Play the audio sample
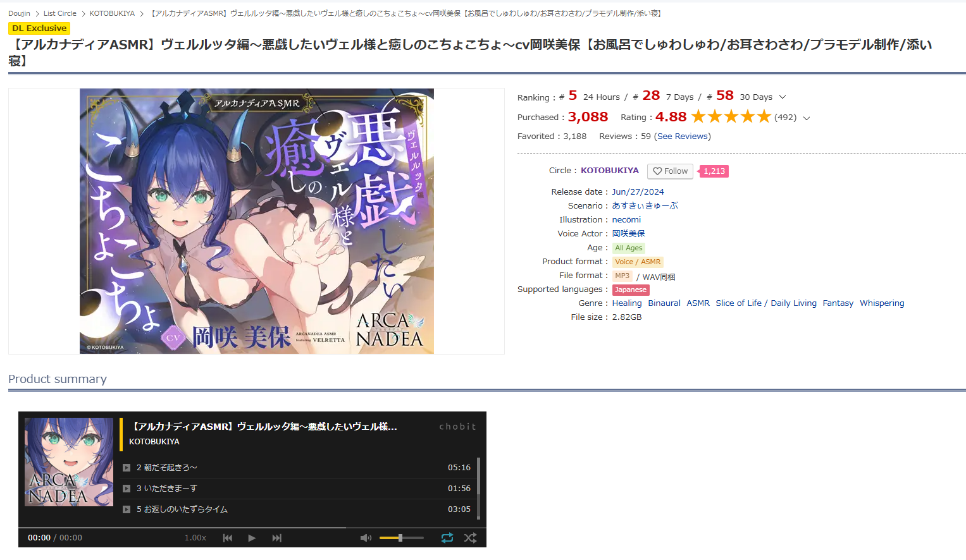 click(x=252, y=538)
